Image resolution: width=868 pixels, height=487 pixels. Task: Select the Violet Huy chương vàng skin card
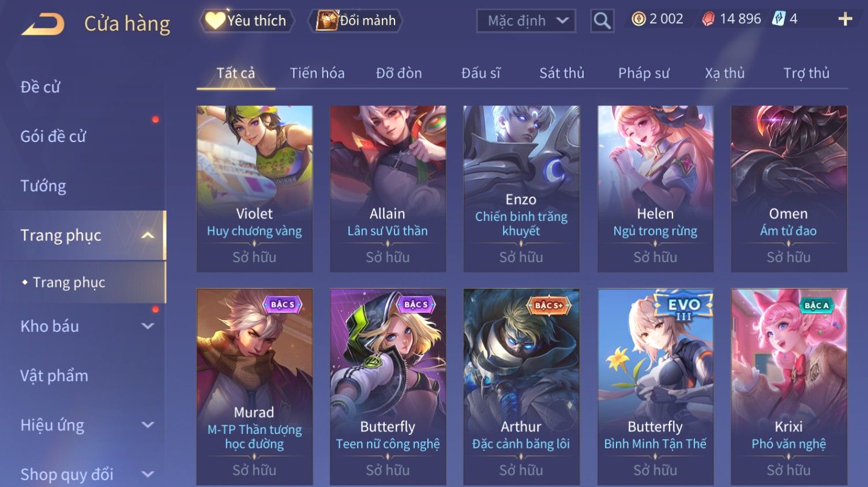254,189
